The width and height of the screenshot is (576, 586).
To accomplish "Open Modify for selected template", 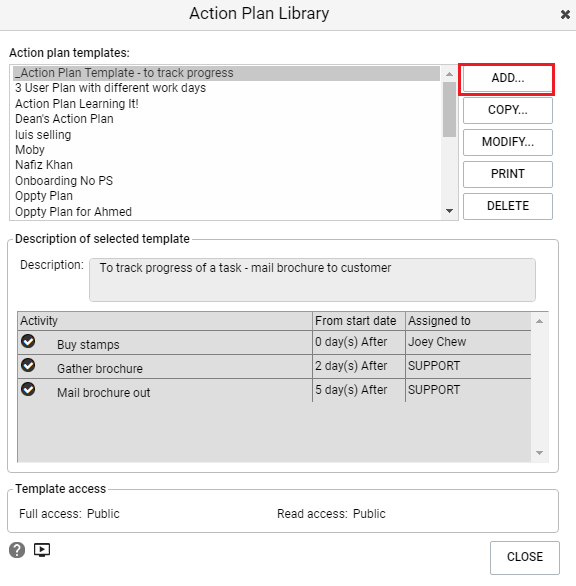I will coord(508,142).
